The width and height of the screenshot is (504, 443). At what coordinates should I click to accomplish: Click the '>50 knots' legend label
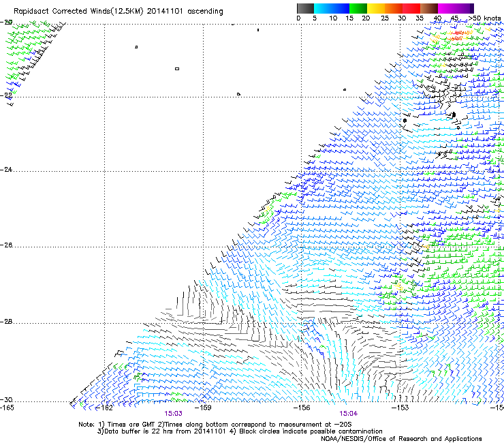485,18
